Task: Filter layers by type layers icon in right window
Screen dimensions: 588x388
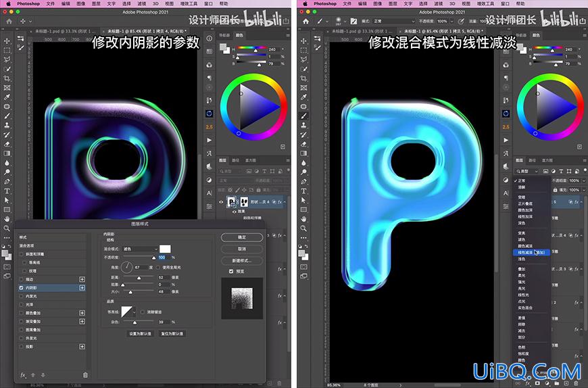Action: pos(561,171)
